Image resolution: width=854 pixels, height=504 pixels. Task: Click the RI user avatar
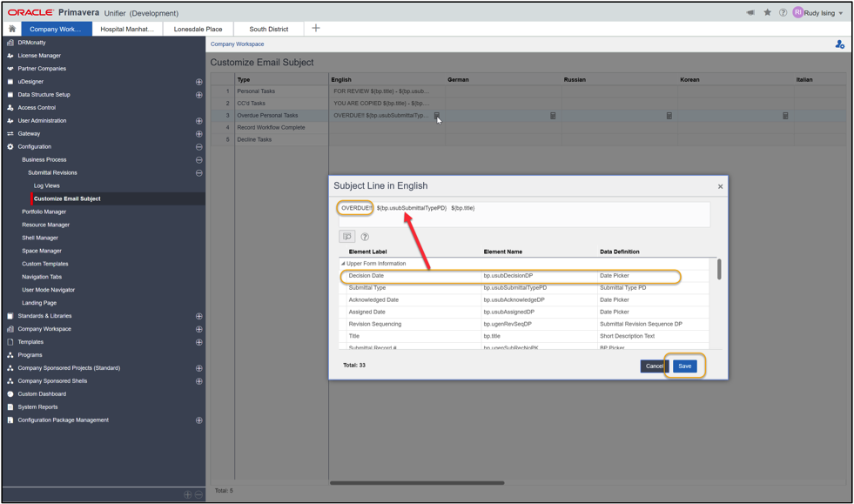(798, 12)
